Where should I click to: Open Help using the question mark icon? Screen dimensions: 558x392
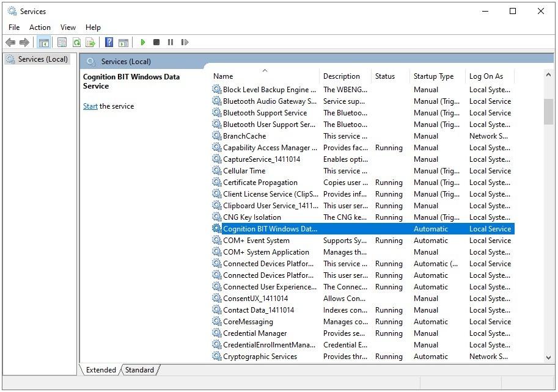pyautogui.click(x=109, y=42)
